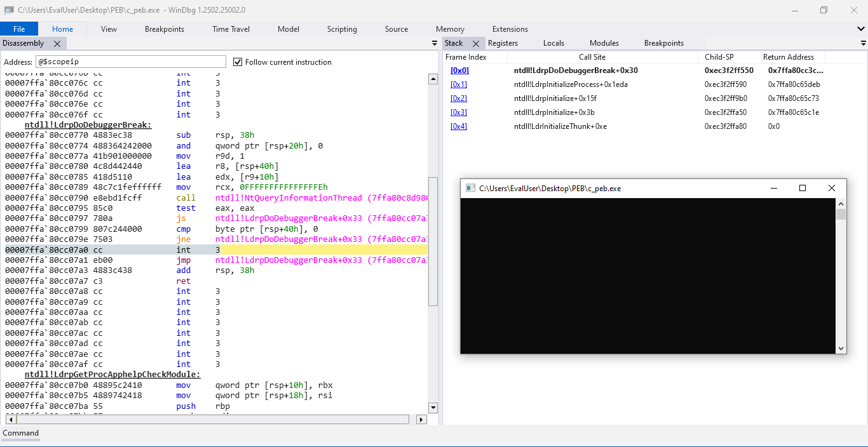Image resolution: width=868 pixels, height=447 pixels.
Task: Click the c_peb.exe console window icon
Action: 471,188
